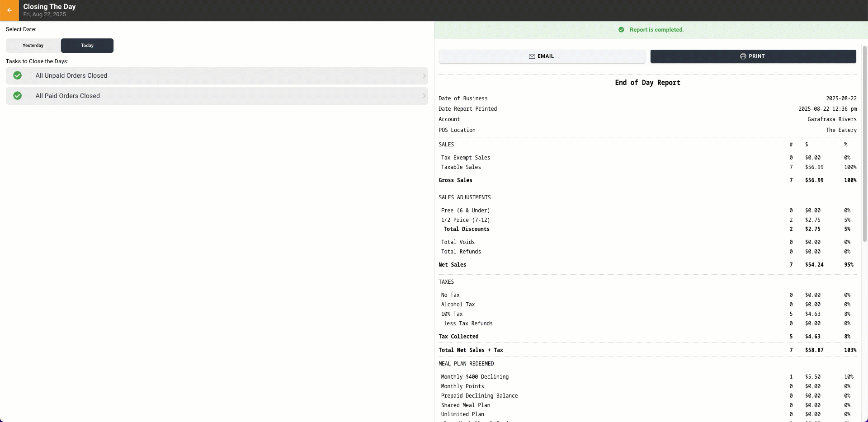The image size is (868, 422).
Task: Click green checkmark beside All Unpaid Orders Closed
Action: point(18,75)
